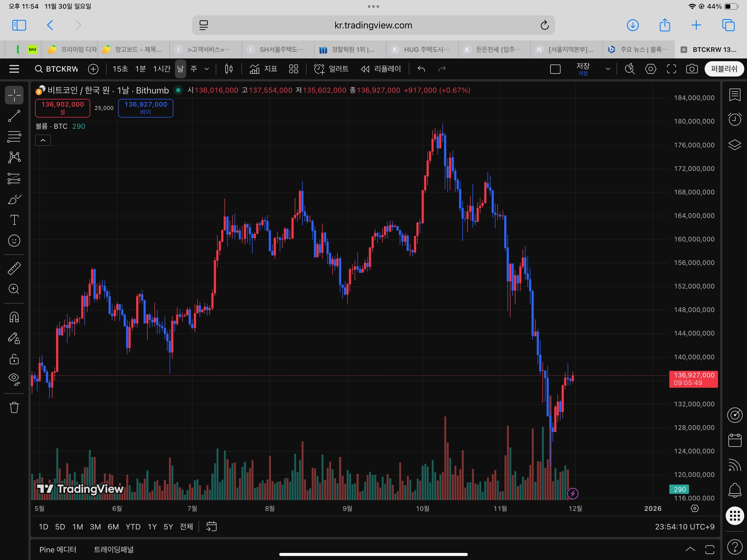Collapse the indicator legend chevron
Screen dimensions: 747x560
click(43, 140)
